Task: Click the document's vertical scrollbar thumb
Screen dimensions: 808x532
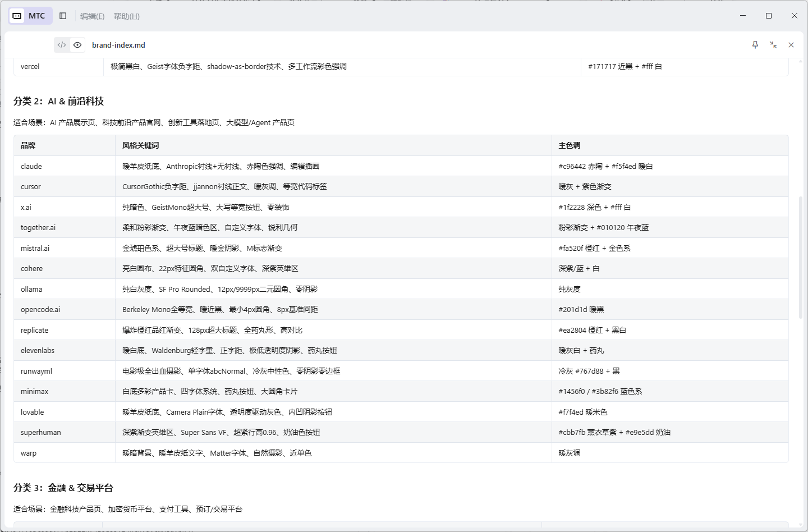Action: 801,258
